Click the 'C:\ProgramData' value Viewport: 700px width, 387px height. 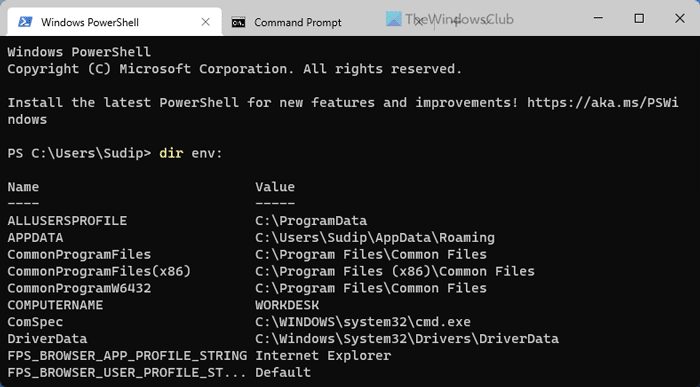311,221
